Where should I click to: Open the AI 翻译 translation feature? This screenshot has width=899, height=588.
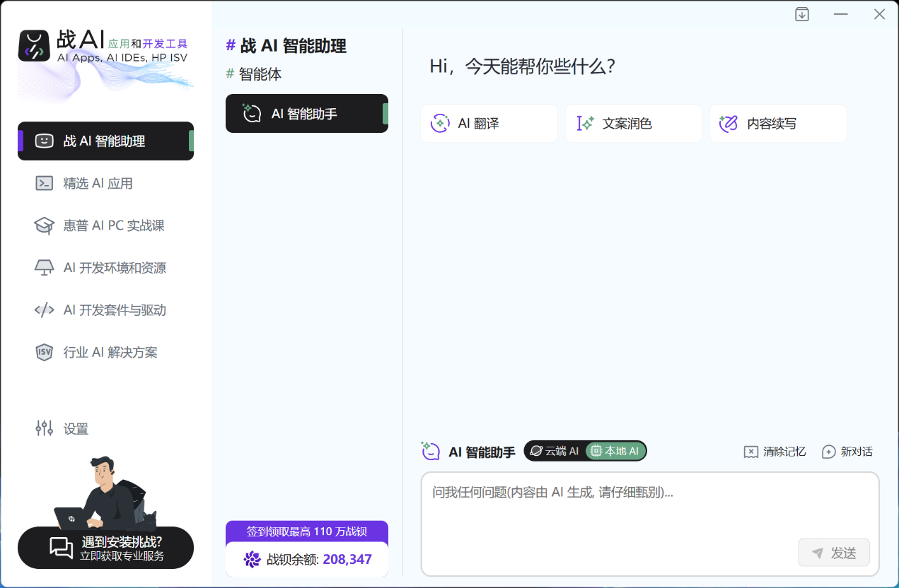coord(489,123)
